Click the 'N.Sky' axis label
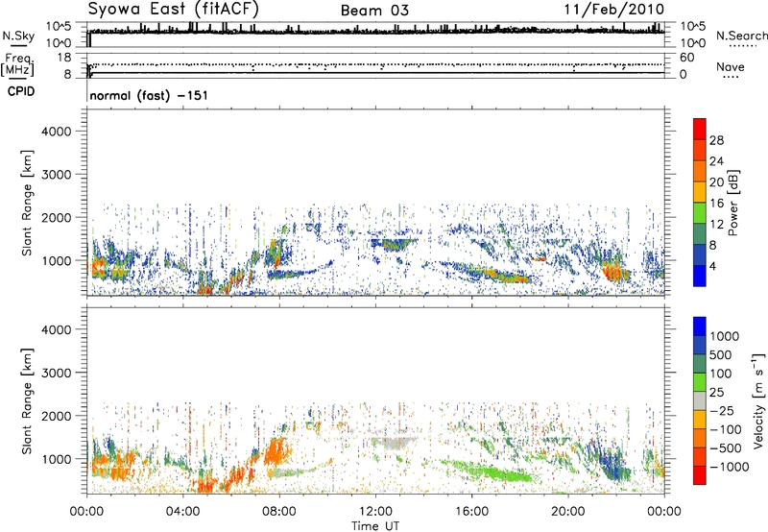 click(x=18, y=36)
